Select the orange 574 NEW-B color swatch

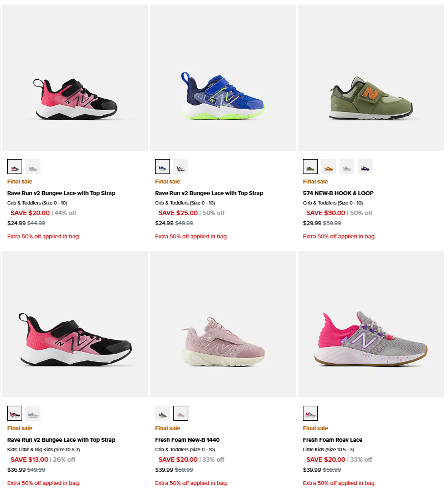328,166
